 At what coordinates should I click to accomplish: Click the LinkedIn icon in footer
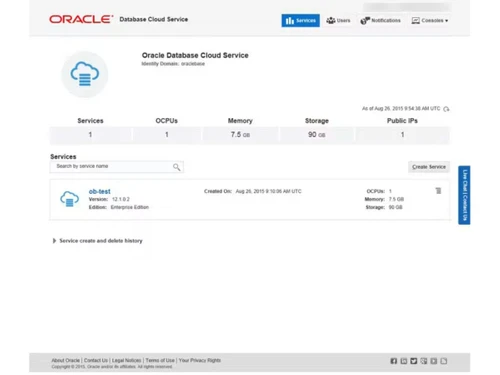(x=404, y=361)
